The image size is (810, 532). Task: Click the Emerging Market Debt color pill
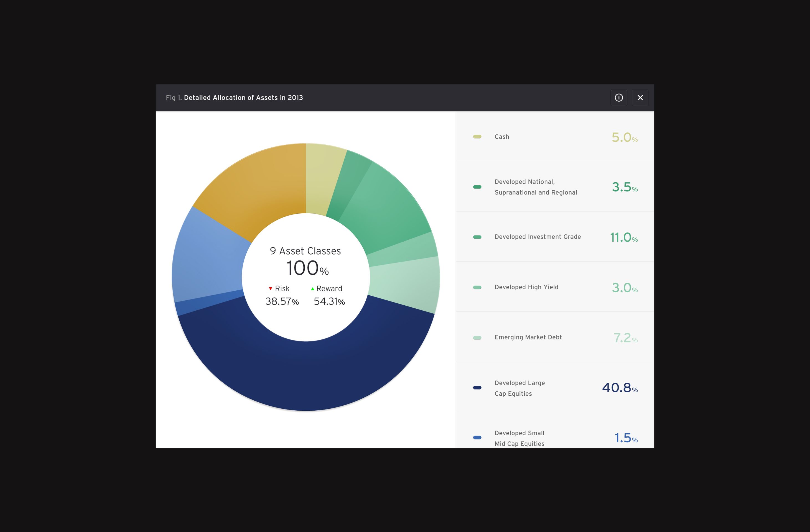coord(477,338)
